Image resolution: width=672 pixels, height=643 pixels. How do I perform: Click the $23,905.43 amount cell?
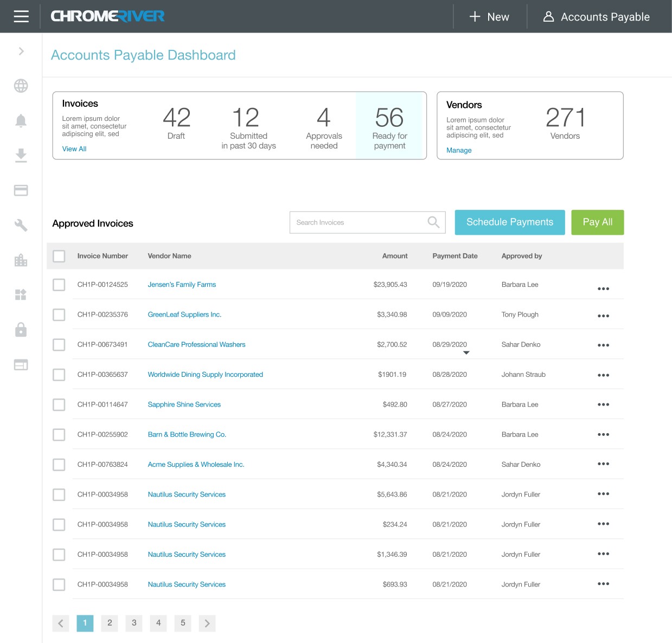(x=390, y=285)
